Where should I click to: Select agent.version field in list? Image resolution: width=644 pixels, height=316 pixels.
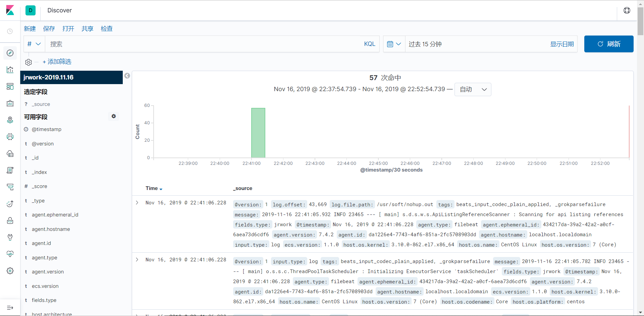click(48, 272)
